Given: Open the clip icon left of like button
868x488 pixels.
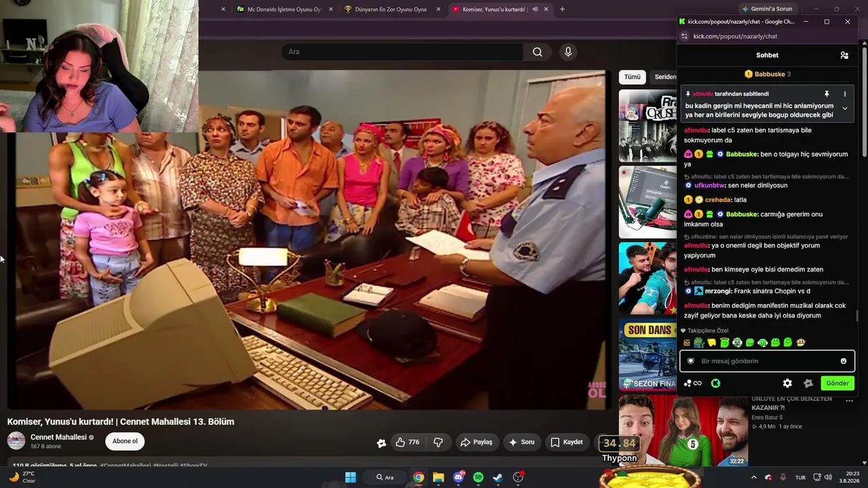Looking at the screenshot, I should pos(382,443).
